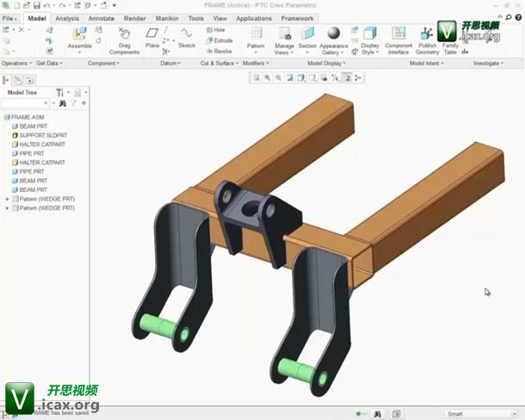Click binoculars Find icon in Model Tree
The image size is (525, 420).
[63, 103]
